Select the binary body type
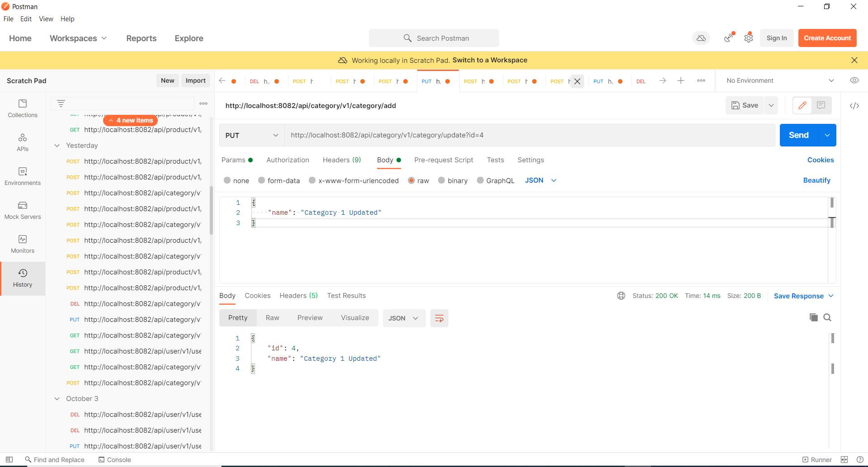The height and width of the screenshot is (467, 868). pyautogui.click(x=442, y=180)
